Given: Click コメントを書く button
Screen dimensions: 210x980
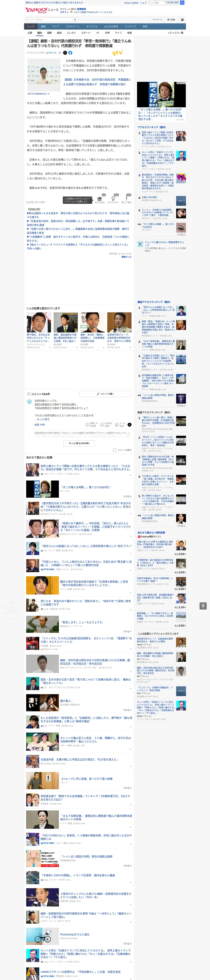Looking at the screenshot, I should (105, 394).
